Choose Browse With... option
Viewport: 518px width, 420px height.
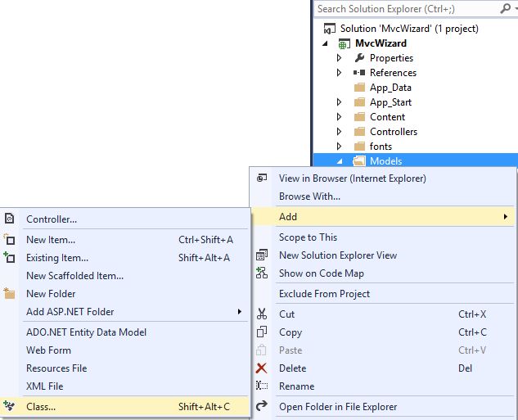pyautogui.click(x=383, y=196)
